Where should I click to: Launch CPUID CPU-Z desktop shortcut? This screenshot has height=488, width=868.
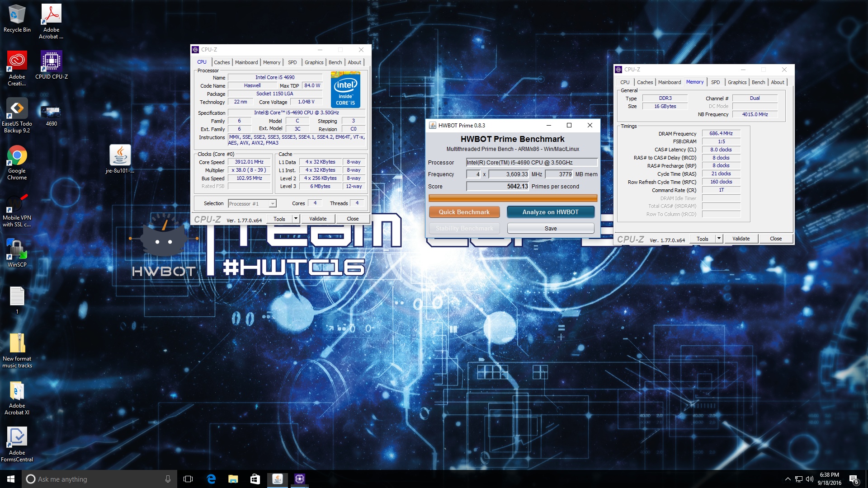click(51, 65)
